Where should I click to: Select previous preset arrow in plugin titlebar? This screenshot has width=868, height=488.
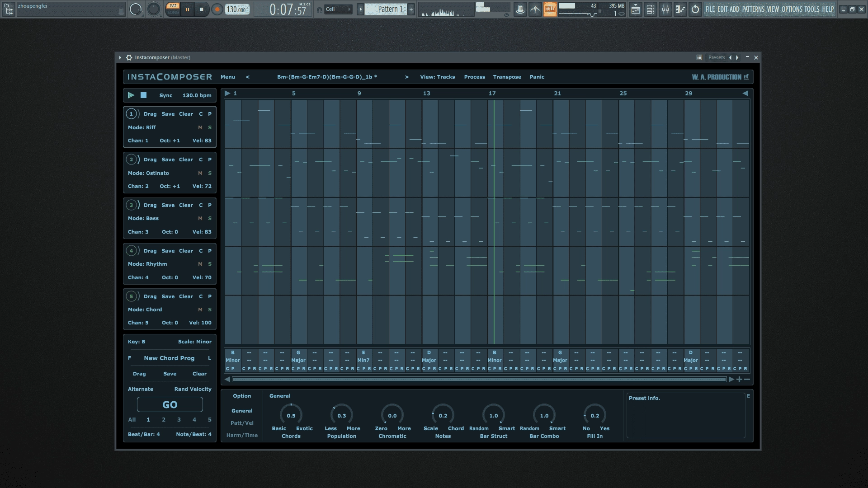pos(730,57)
